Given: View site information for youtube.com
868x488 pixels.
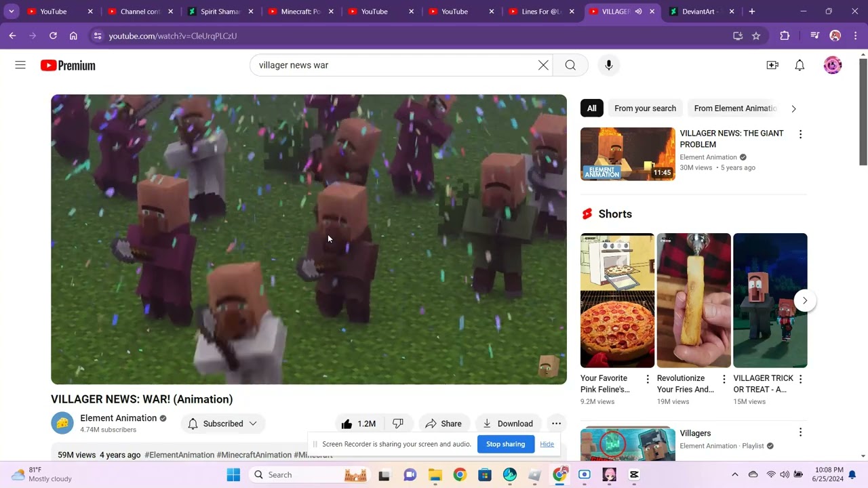Looking at the screenshot, I should point(98,36).
